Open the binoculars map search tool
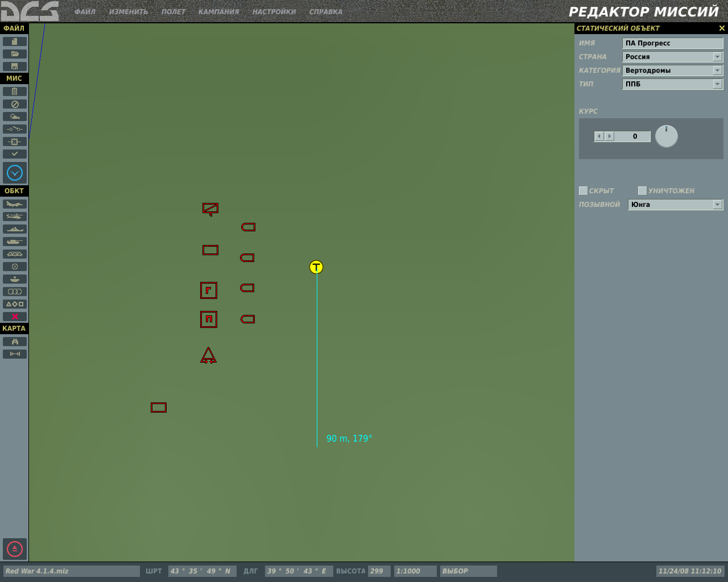Image resolution: width=728 pixels, height=582 pixels. pos(15,342)
